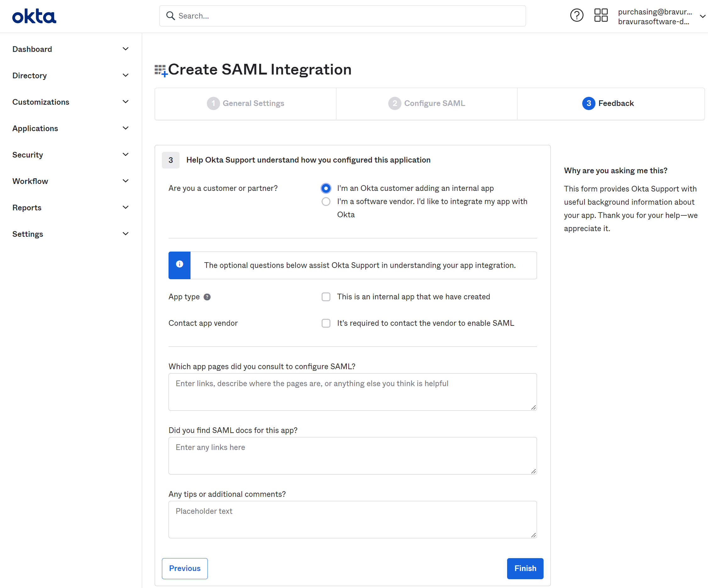Check 'required to contact the vendor' checkbox
The height and width of the screenshot is (588, 708).
coord(326,323)
